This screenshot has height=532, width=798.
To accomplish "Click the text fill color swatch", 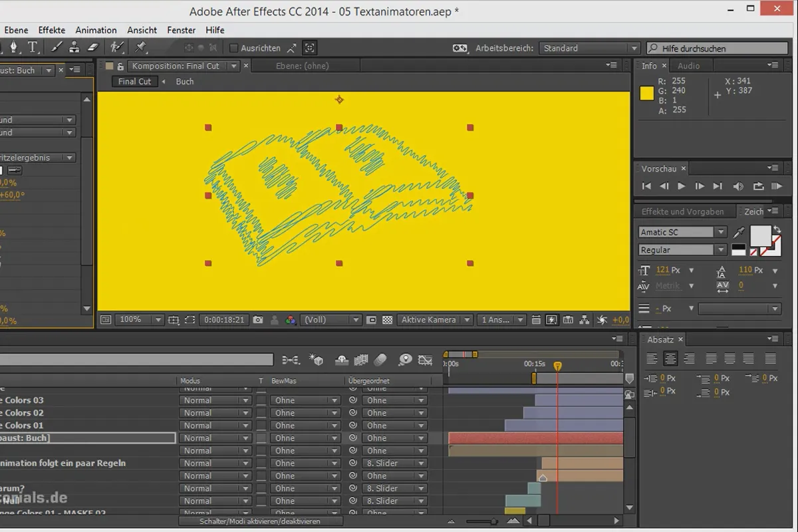I will [759, 235].
